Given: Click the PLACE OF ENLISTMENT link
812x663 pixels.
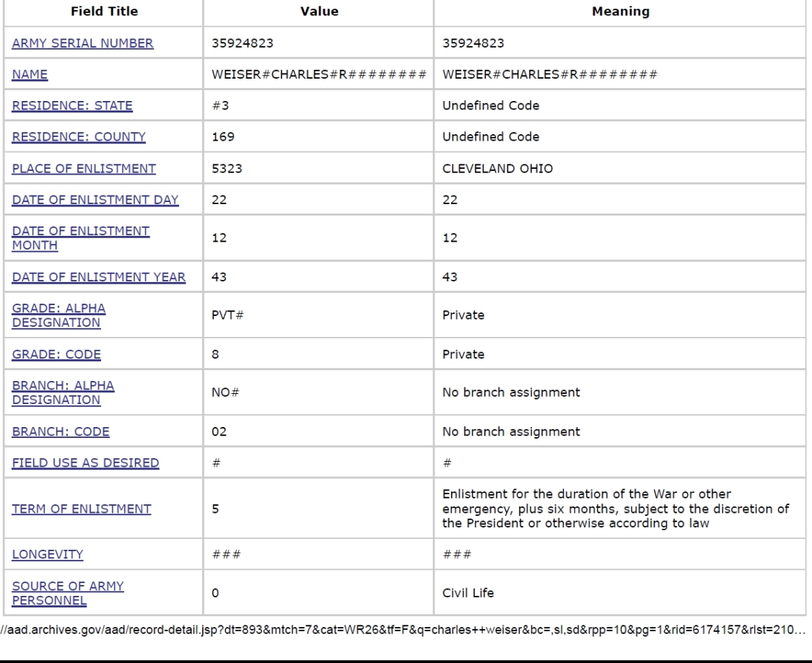Looking at the screenshot, I should [84, 169].
